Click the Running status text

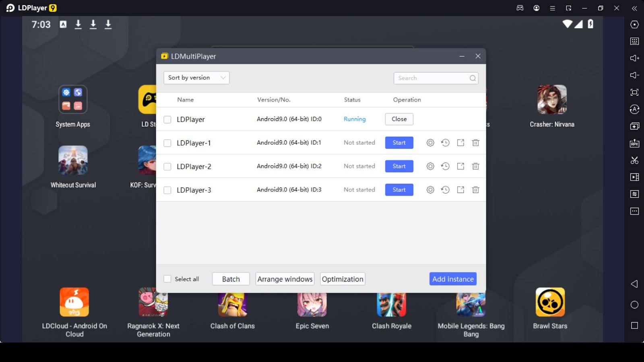pos(355,119)
